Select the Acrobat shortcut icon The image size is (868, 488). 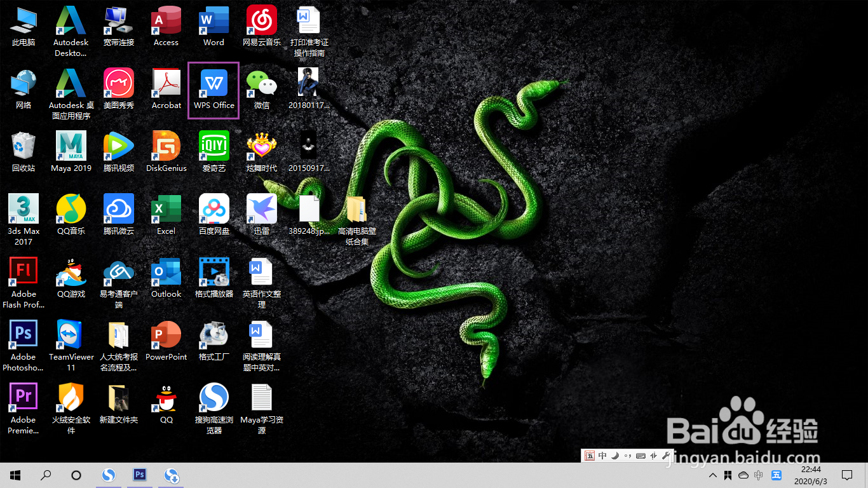click(x=166, y=90)
